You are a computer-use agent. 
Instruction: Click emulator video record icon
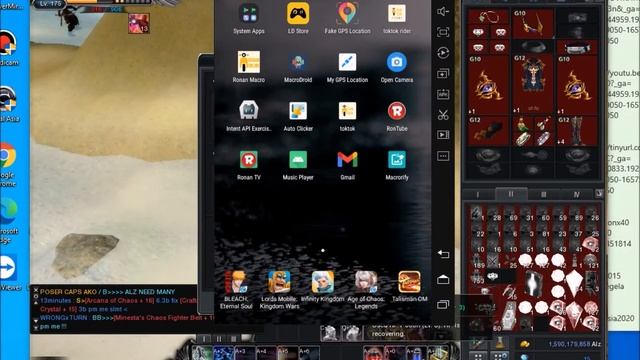[x=443, y=135]
